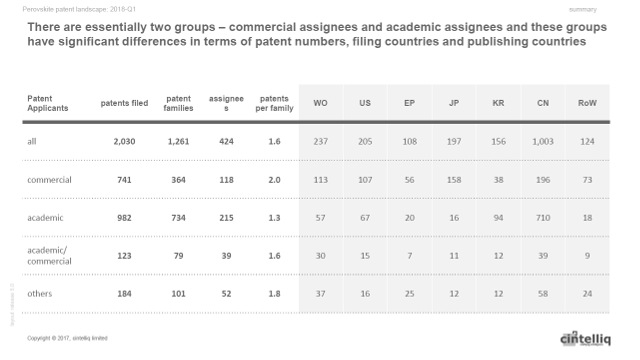
Task: Select the 'patent families' column header
Action: click(178, 103)
